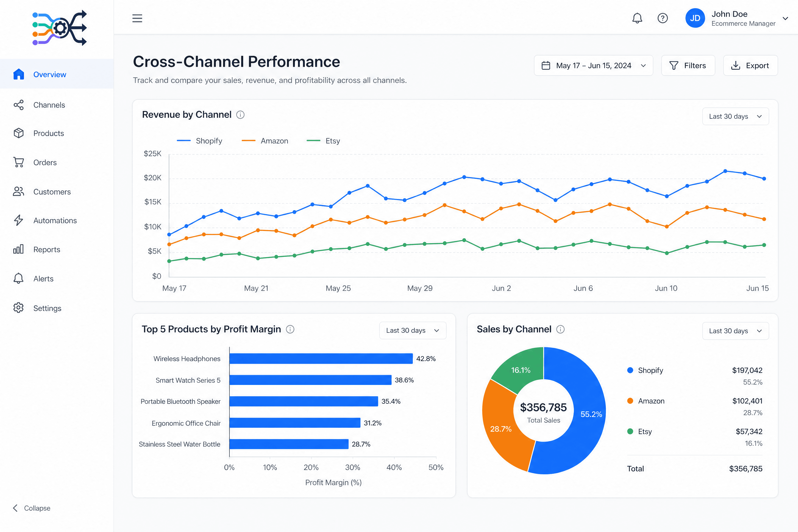The image size is (798, 532).
Task: Click the $102,401 Amazon sales value
Action: click(x=747, y=401)
